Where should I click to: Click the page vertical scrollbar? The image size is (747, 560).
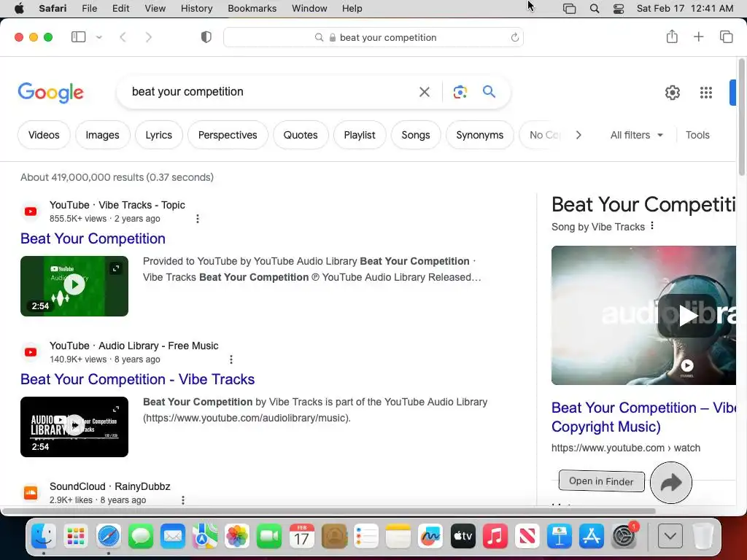(742, 117)
